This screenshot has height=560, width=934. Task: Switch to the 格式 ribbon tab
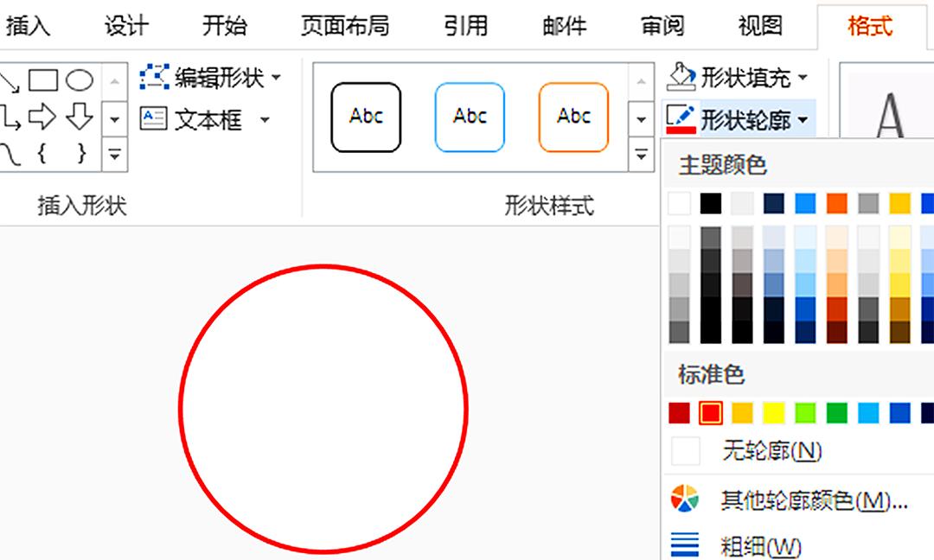click(x=869, y=26)
